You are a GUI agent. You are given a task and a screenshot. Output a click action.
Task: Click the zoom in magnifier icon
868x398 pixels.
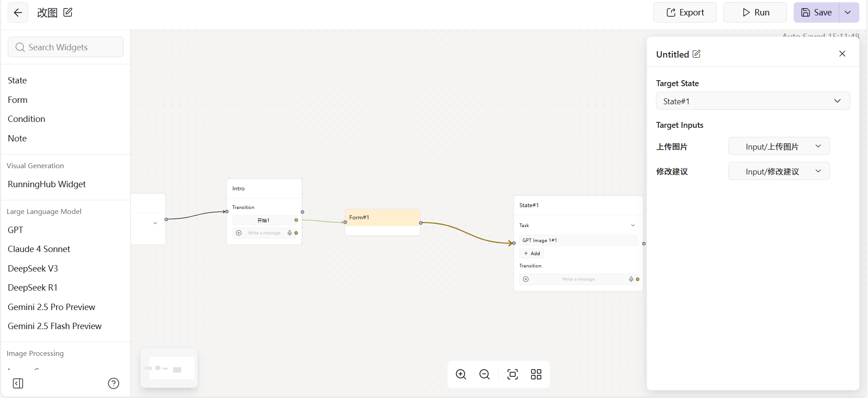(461, 374)
